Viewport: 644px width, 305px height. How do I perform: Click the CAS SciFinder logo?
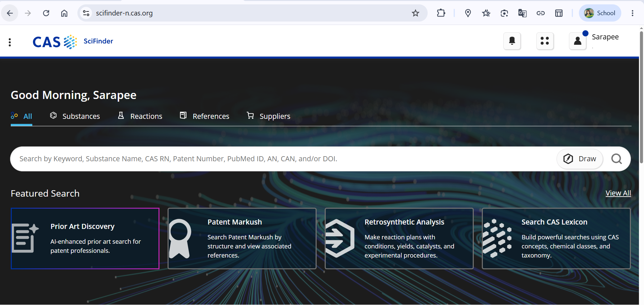coord(73,42)
